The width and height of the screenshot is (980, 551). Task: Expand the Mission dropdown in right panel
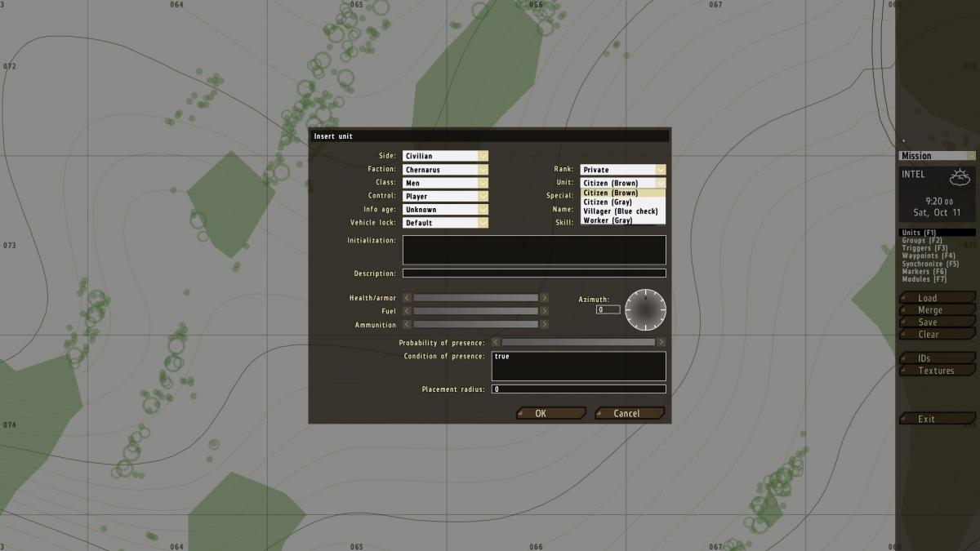pyautogui.click(x=938, y=156)
